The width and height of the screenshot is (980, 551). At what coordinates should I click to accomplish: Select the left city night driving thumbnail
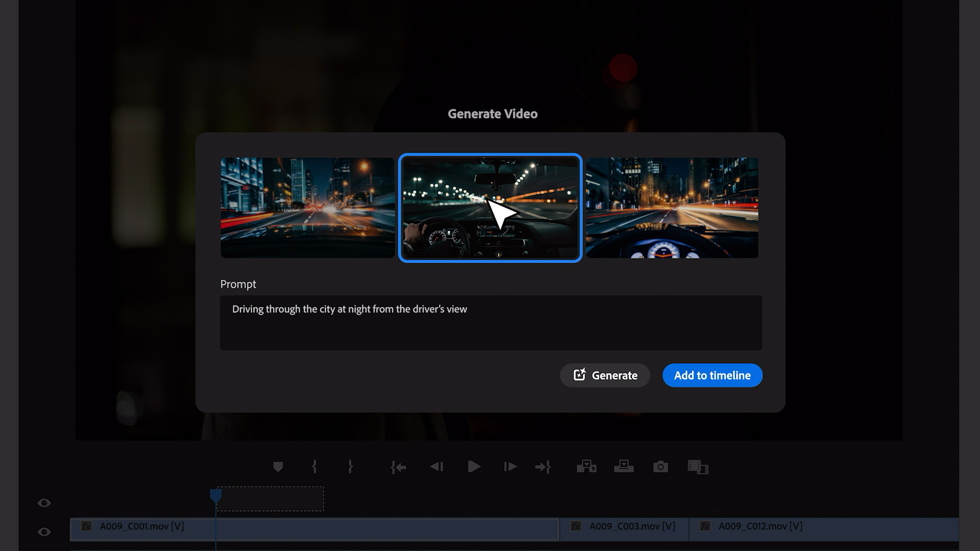pos(307,207)
